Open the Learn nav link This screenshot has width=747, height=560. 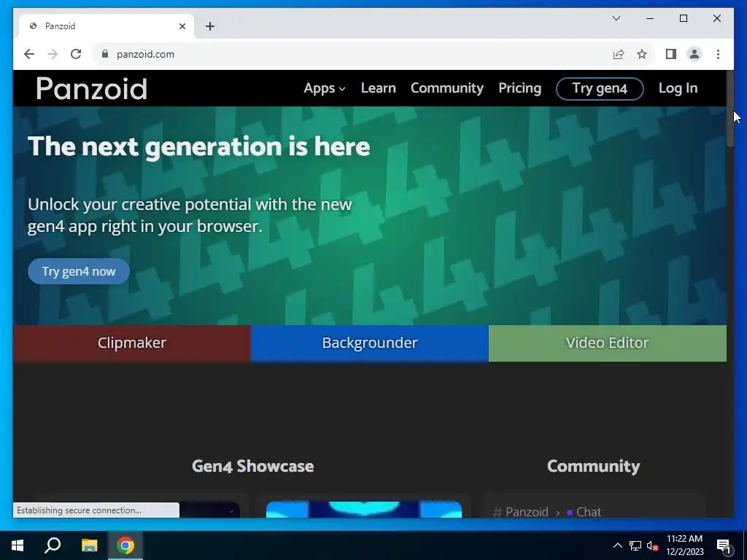(x=379, y=88)
